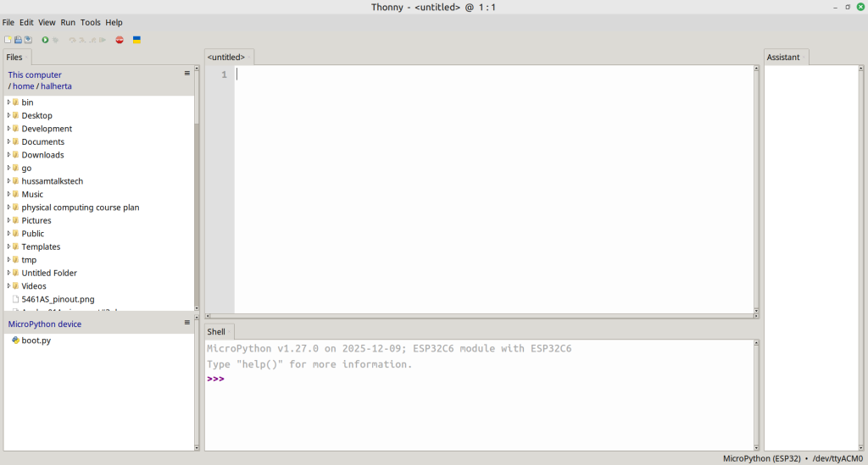The height and width of the screenshot is (465, 868).
Task: Click the Save file toolbar icon
Action: click(28, 40)
